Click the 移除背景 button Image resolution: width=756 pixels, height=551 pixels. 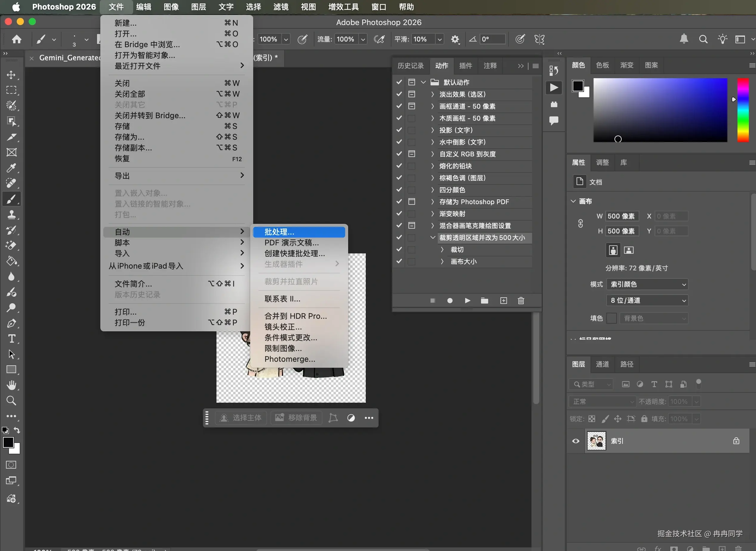[296, 418]
